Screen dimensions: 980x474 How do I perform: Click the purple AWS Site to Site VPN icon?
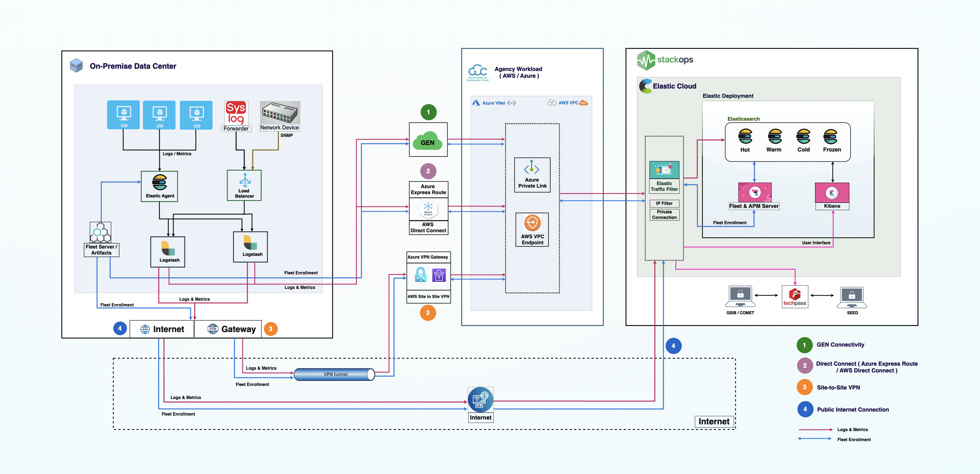pyautogui.click(x=439, y=275)
